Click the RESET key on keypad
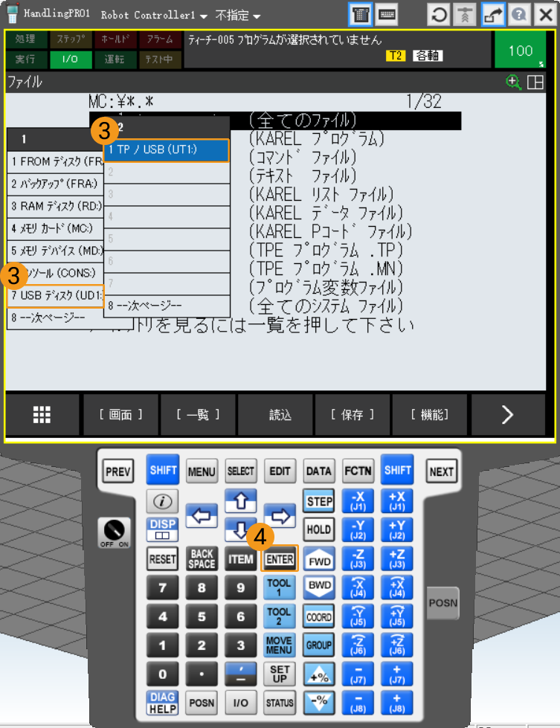The height and width of the screenshot is (728, 560). 163,559
